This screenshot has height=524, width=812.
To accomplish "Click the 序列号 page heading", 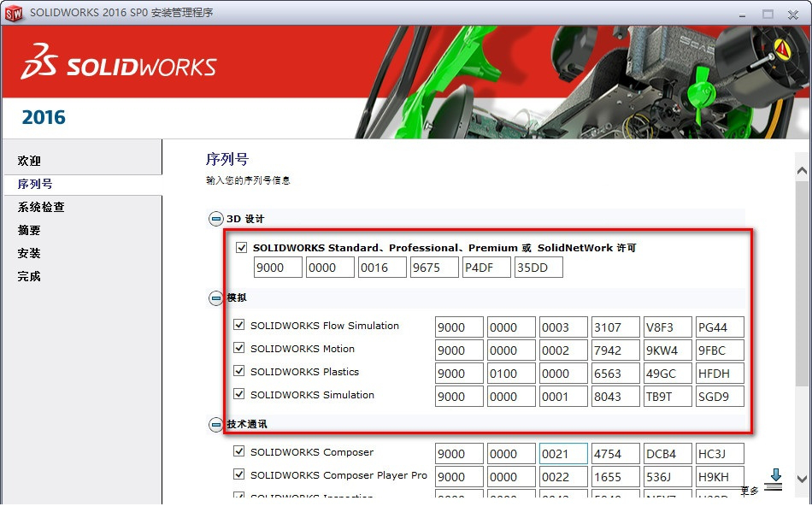I will (227, 159).
